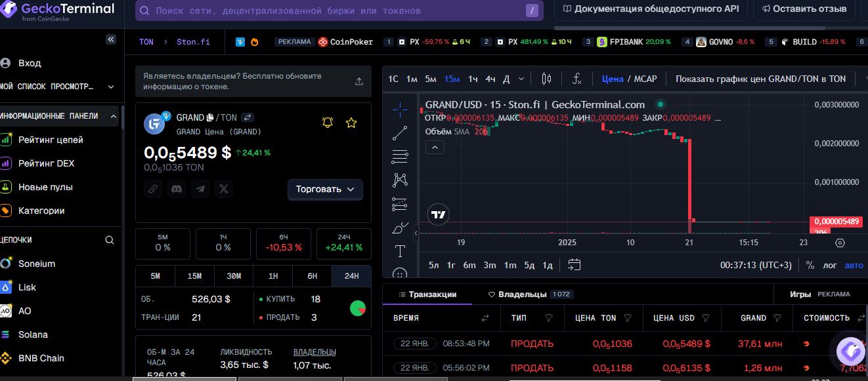
Task: Select the 1ч chart timeframe
Action: pos(473,79)
